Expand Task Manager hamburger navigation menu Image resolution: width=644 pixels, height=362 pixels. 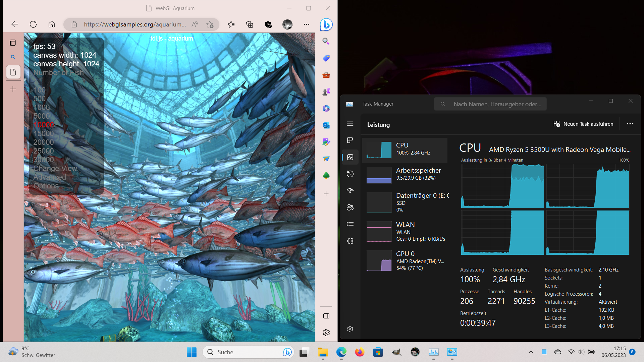(x=350, y=124)
